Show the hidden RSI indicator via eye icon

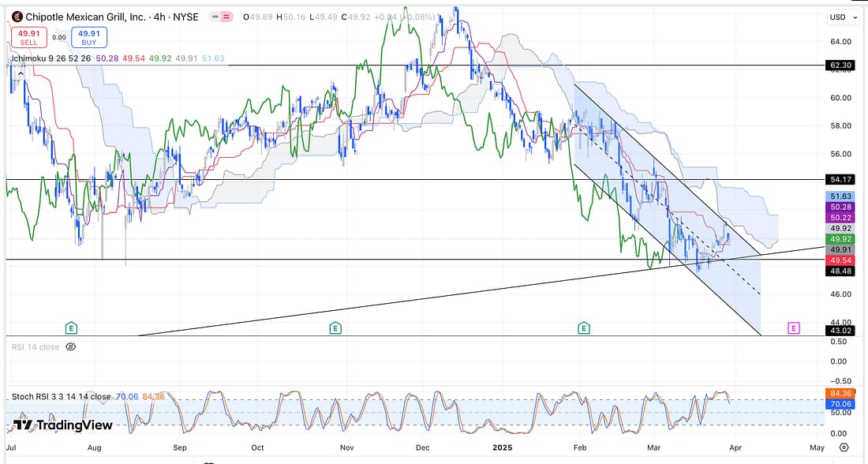(70, 346)
